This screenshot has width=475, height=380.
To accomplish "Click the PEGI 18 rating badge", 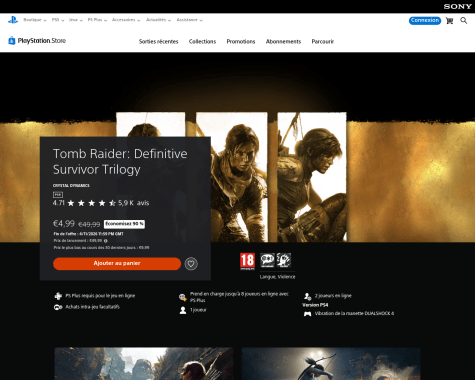I will [247, 261].
